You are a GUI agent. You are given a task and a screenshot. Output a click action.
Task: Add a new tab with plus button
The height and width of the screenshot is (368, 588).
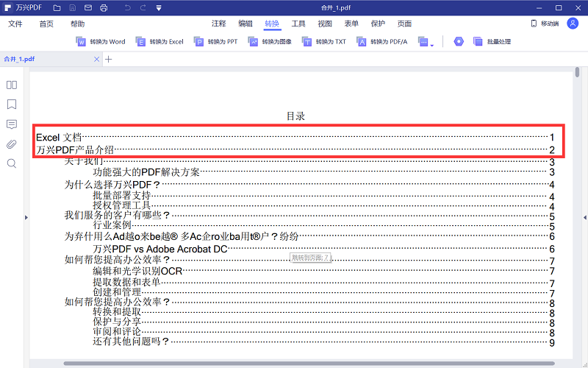pyautogui.click(x=109, y=60)
